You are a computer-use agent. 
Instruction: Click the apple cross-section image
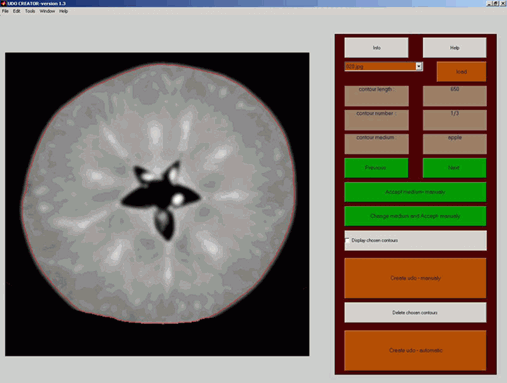point(157,204)
